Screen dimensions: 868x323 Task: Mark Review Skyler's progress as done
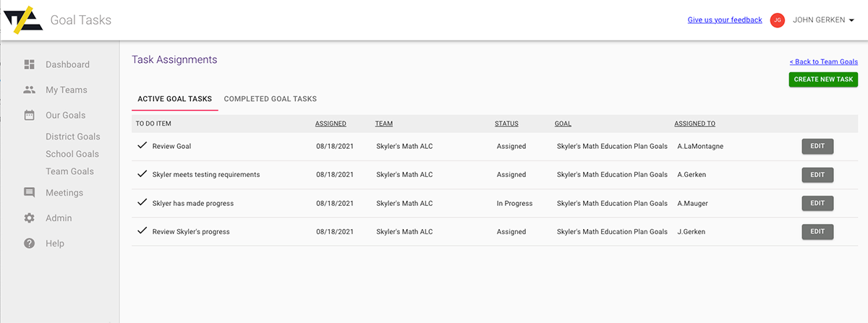pos(142,231)
